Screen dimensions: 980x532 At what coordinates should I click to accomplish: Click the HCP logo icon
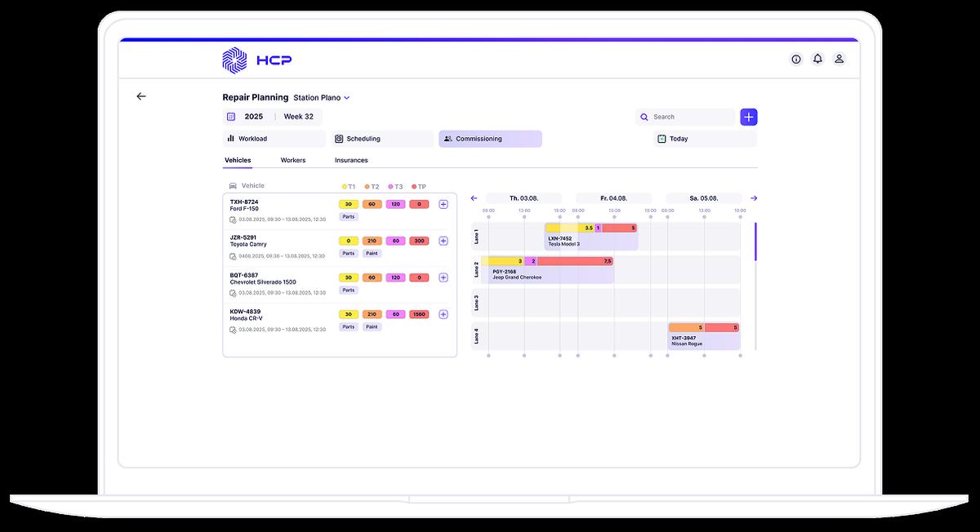(x=234, y=60)
